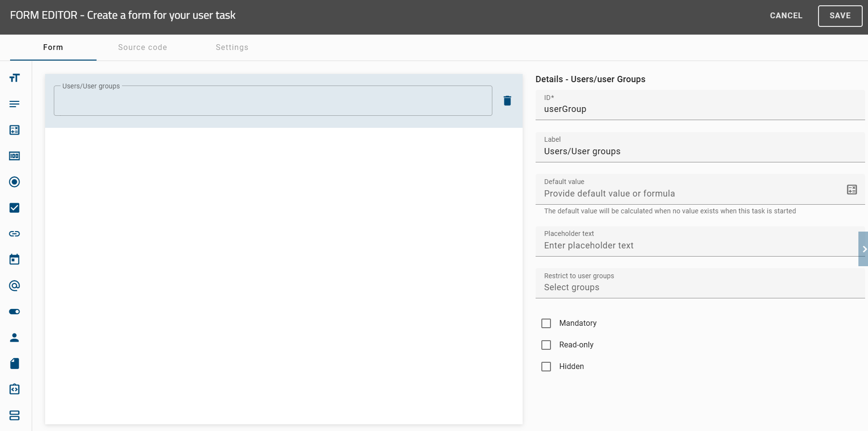
Task: Add a script/code element from sidebar
Action: [14, 389]
